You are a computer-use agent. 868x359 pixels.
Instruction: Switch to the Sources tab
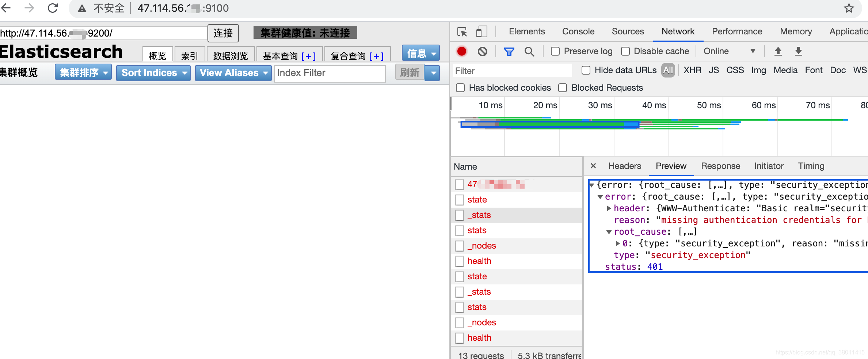(628, 31)
